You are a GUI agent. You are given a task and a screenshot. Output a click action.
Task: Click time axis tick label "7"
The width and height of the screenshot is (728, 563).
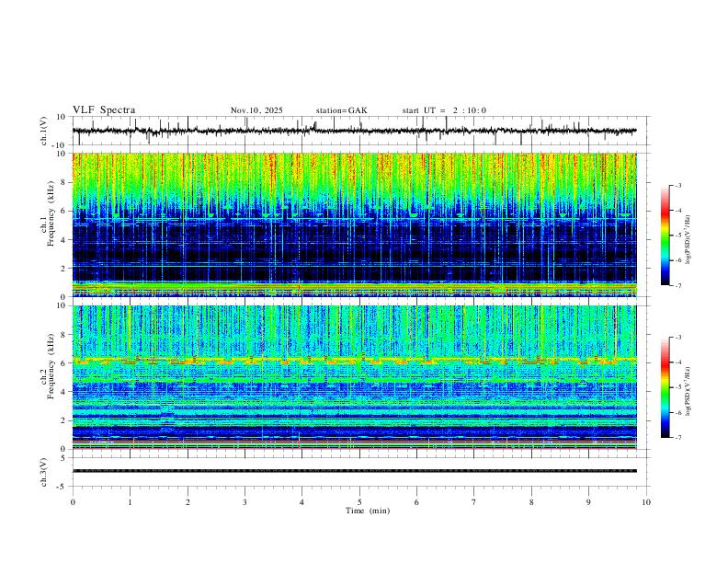[474, 502]
